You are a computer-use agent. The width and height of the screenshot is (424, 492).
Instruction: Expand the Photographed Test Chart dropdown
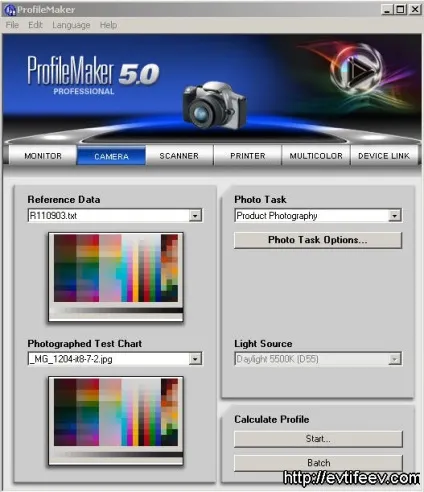coord(195,359)
